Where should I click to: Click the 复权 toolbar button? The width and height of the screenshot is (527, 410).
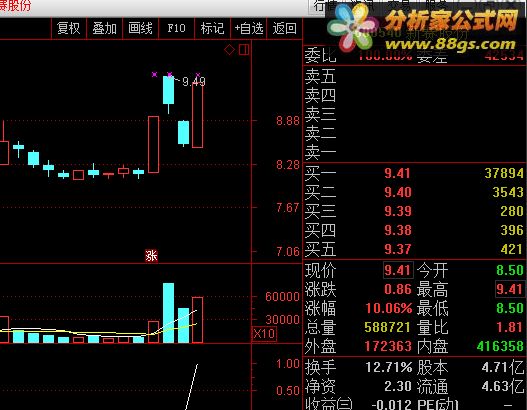(69, 29)
